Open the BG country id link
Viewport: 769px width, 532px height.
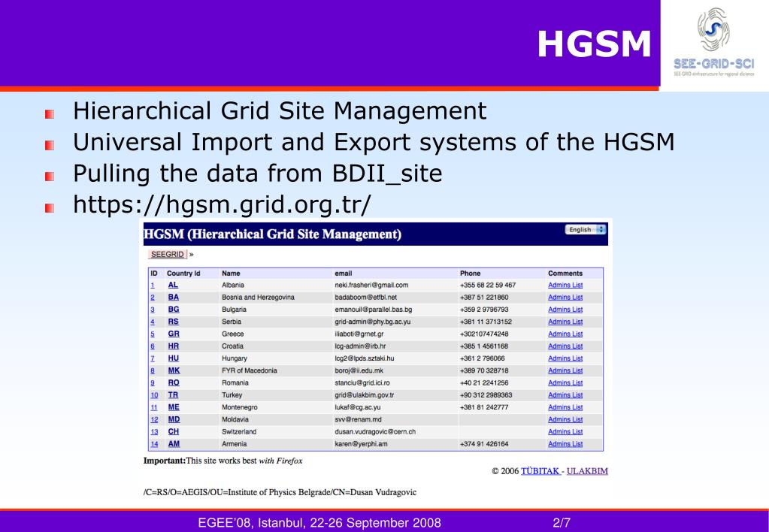point(174,310)
